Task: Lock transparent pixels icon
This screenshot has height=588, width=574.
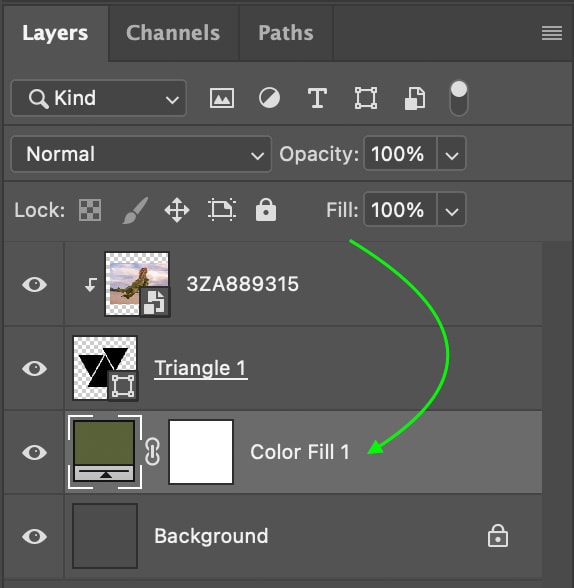Action: (x=90, y=210)
